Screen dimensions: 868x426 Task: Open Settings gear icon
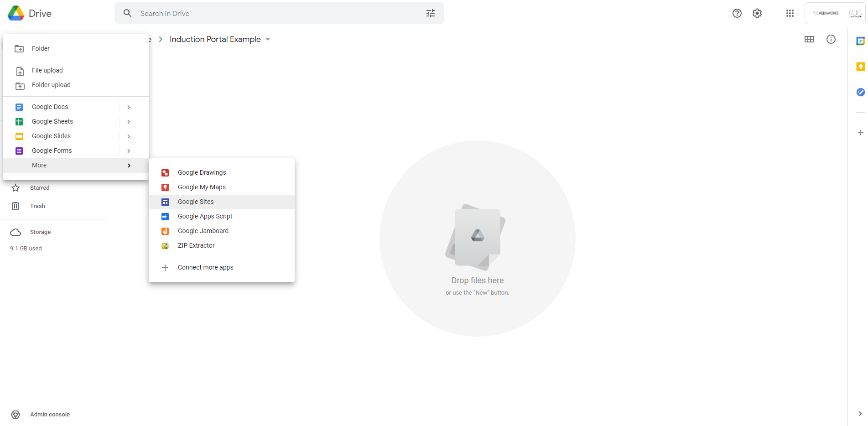tap(757, 13)
